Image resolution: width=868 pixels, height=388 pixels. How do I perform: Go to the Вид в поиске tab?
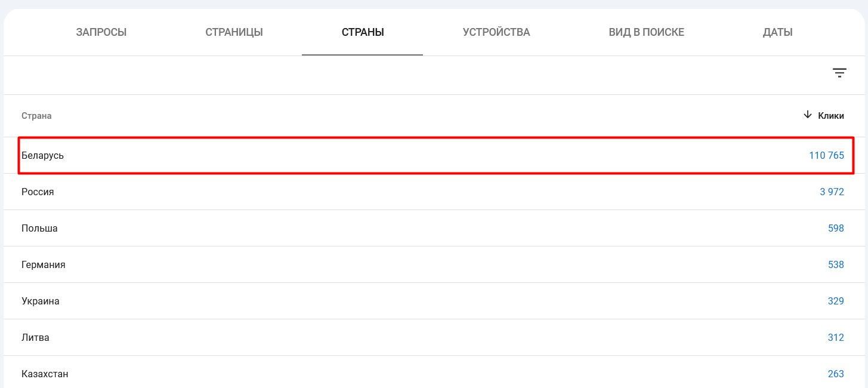pos(646,32)
